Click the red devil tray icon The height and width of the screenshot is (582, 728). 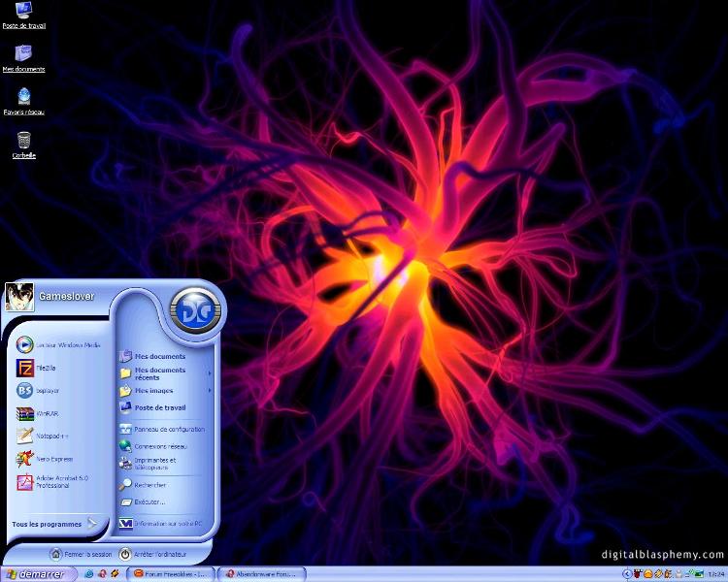pyautogui.click(x=637, y=574)
